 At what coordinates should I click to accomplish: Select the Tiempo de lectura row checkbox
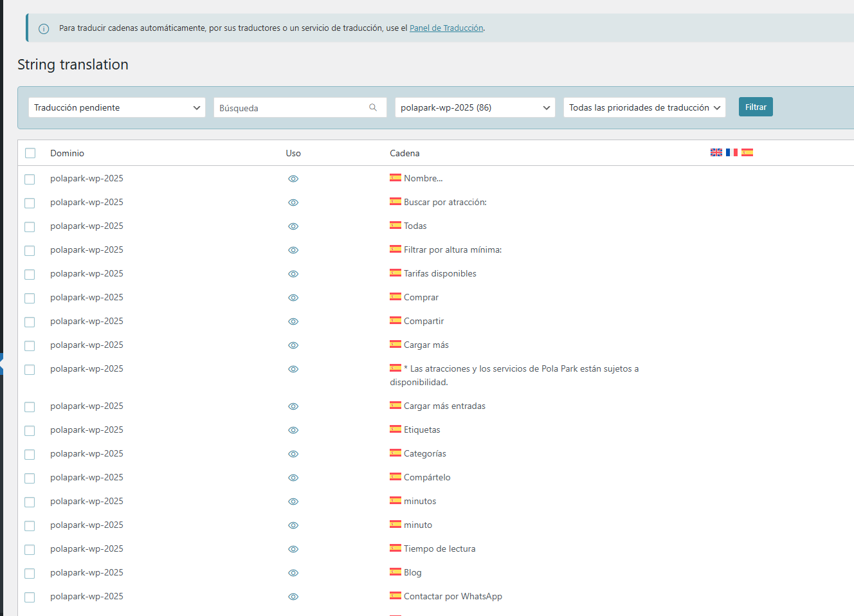coord(30,550)
